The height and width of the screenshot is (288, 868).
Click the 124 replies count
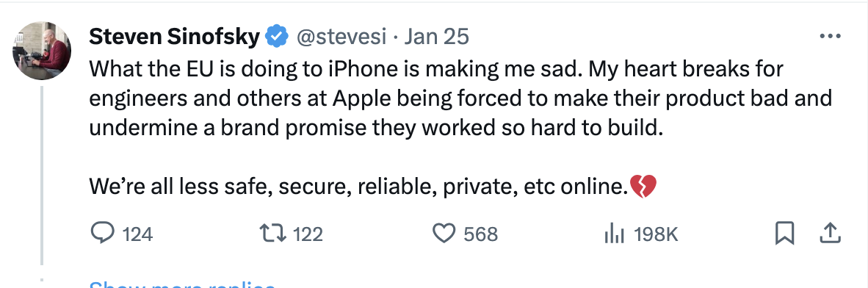coord(137,235)
